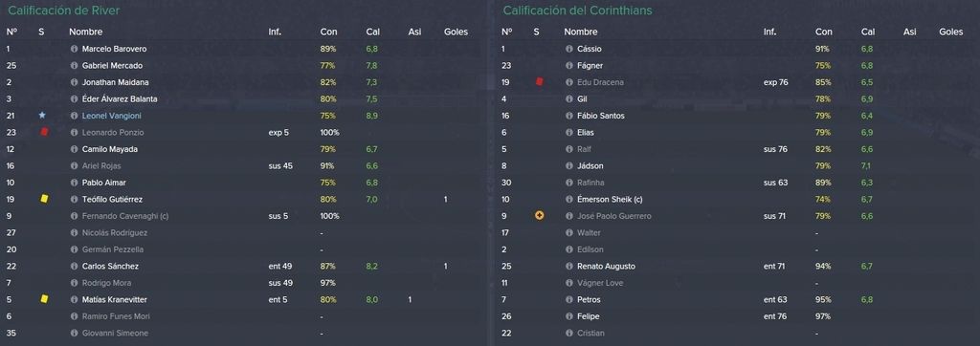The width and height of the screenshot is (980, 346).
Task: Click red card icon for Edu Dracena
Action: [540, 82]
